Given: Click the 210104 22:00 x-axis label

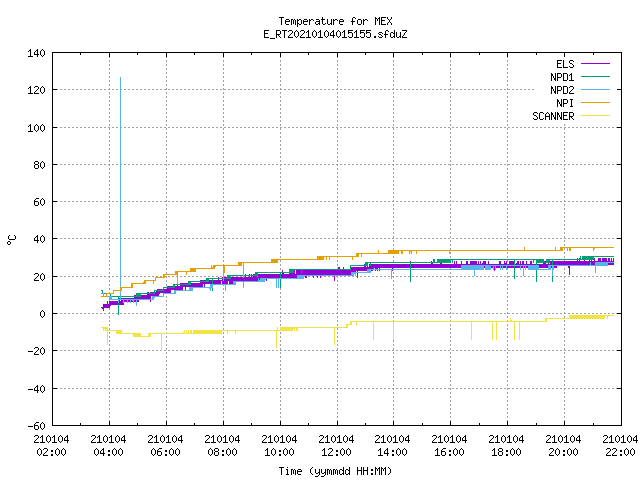Looking at the screenshot, I should 620,446.
